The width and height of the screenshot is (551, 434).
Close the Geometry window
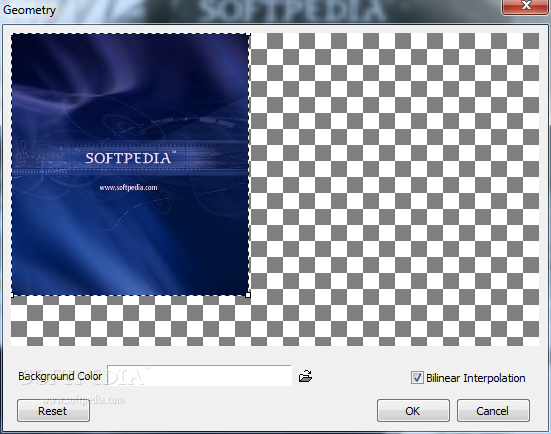[525, 6]
